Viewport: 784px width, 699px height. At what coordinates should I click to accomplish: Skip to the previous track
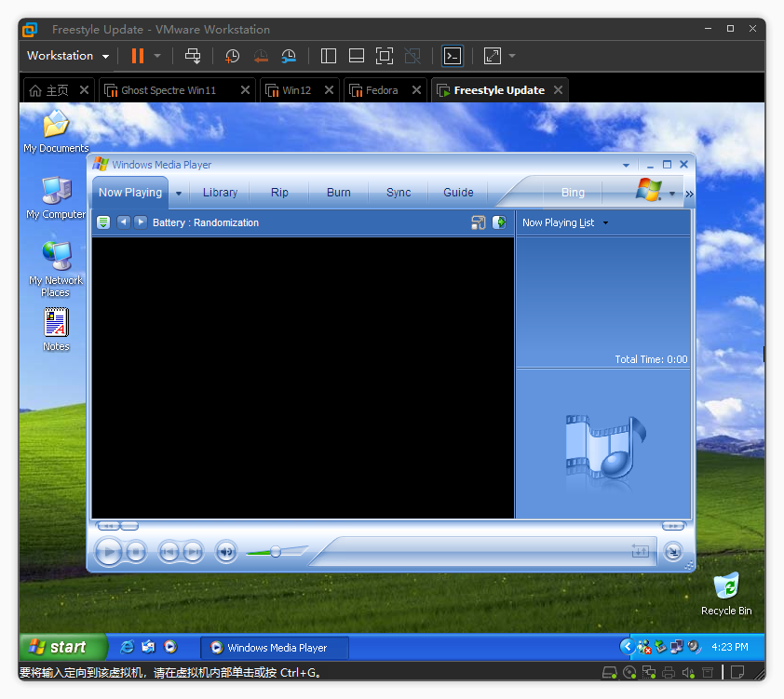(x=169, y=552)
